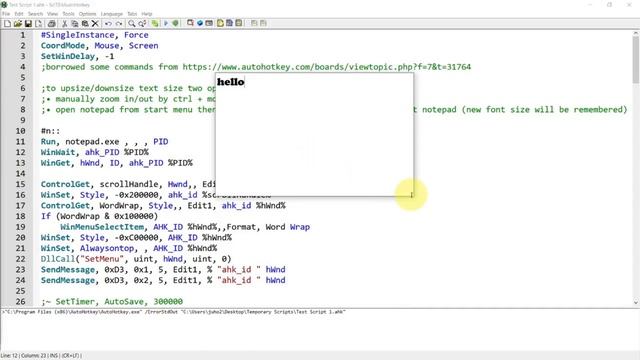Click the status bar showing Line 12, Column 23

pyautogui.click(x=42, y=356)
